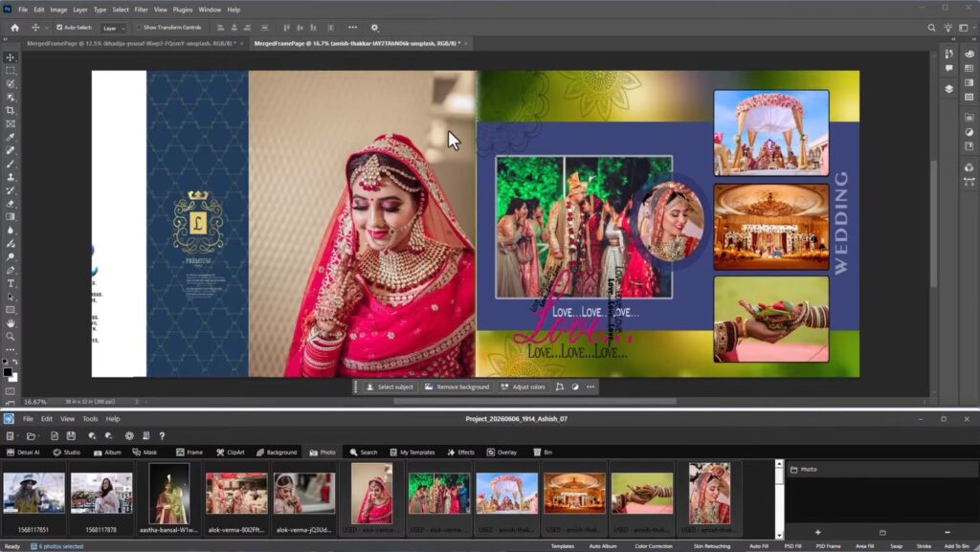Click the Remove background button
This screenshot has width=980, height=552.
pos(457,387)
